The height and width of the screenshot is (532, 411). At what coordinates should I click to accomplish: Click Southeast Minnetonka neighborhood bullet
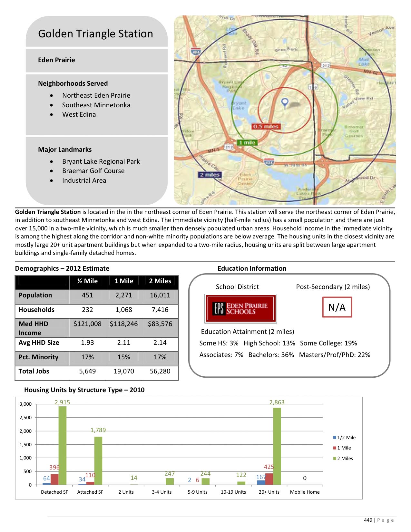tap(96, 105)
